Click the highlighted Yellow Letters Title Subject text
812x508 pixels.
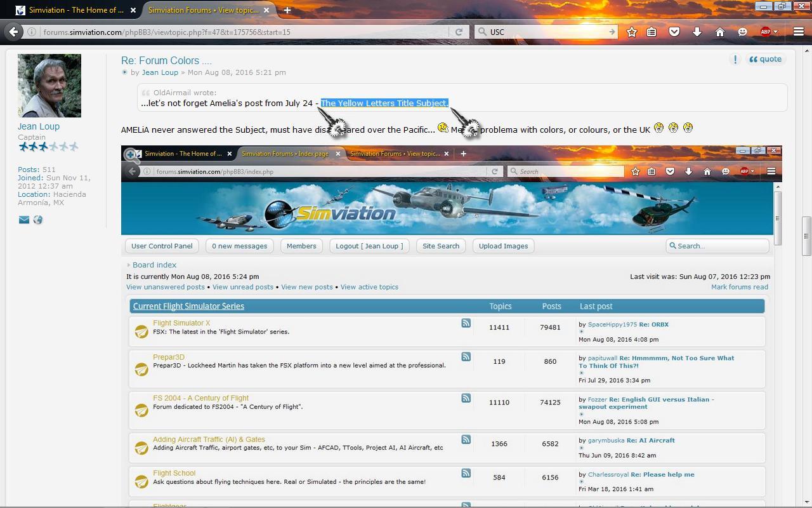(384, 103)
